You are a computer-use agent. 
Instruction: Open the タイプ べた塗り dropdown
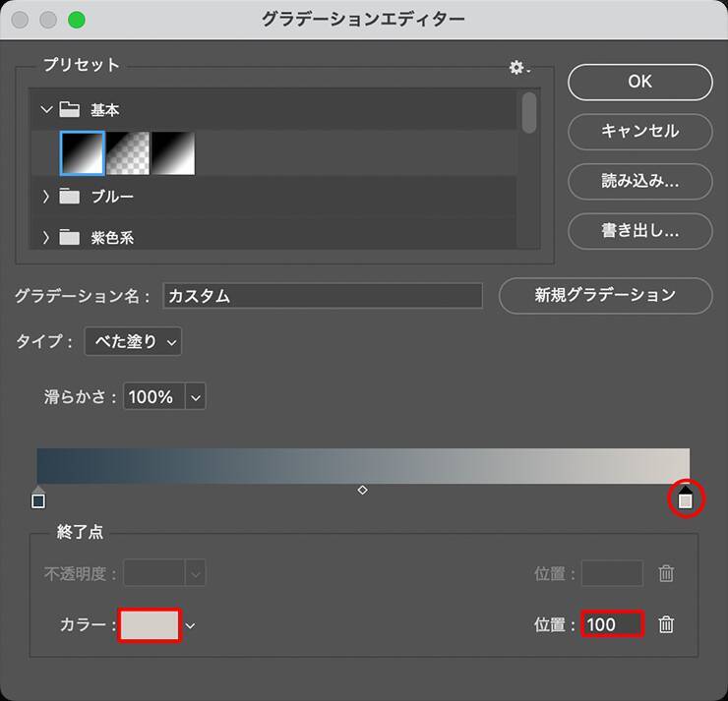[x=133, y=341]
